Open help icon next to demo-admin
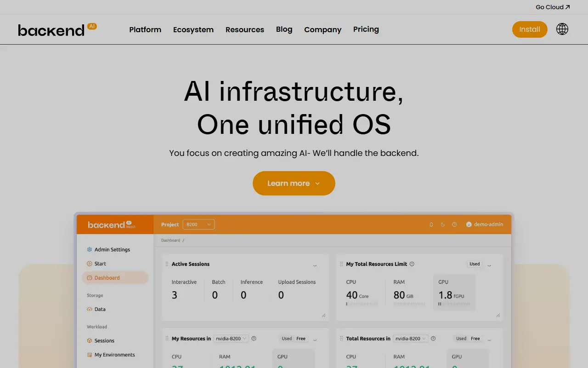Image resolution: width=588 pixels, height=368 pixels. (454, 224)
